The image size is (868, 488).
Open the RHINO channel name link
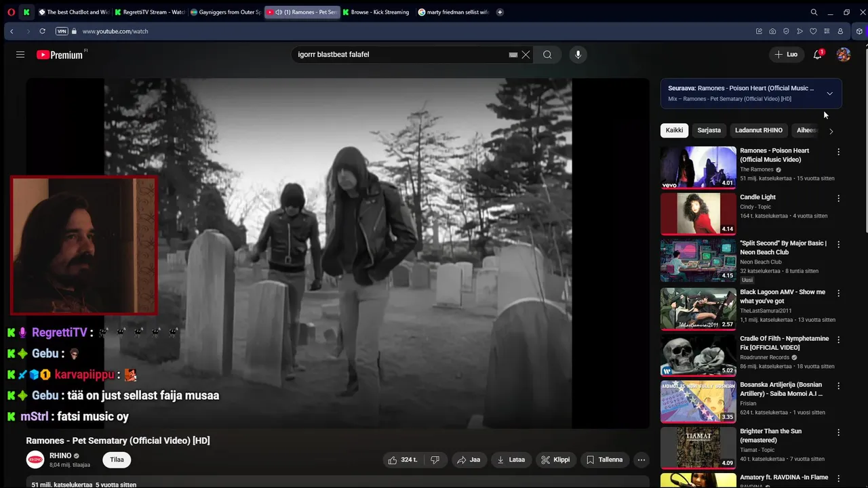click(60, 455)
